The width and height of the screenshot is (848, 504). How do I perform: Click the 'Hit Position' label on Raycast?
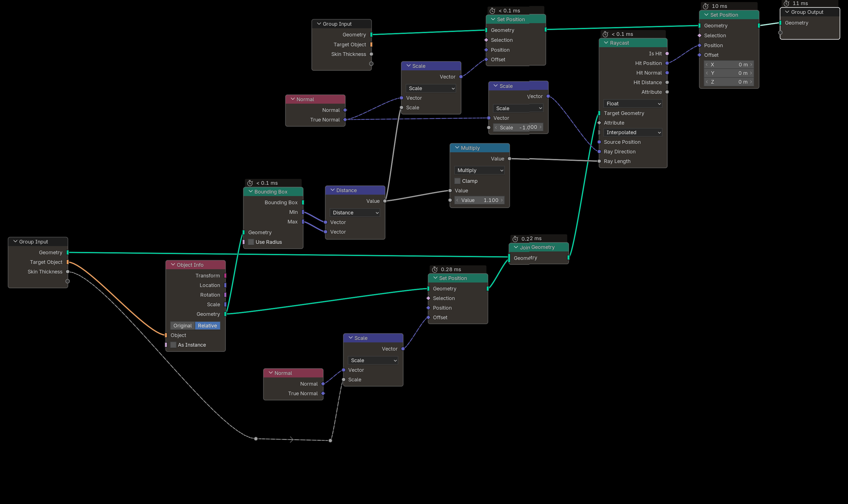648,63
